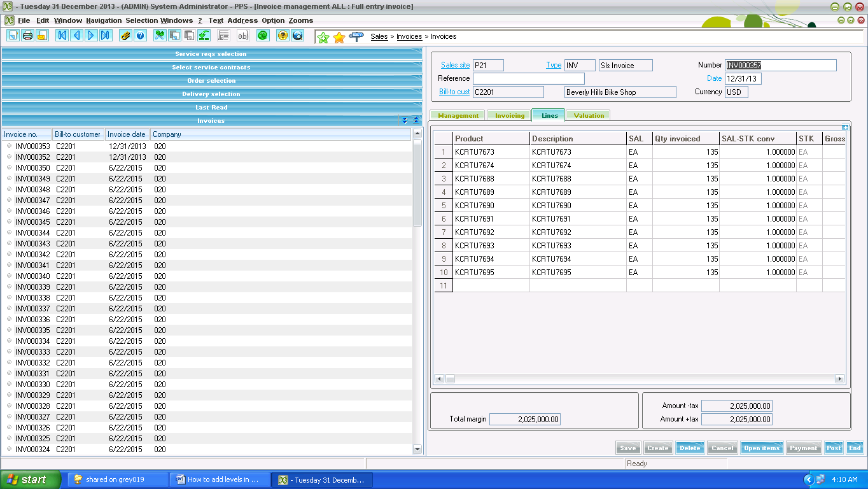
Task: Click into the Reference input field
Action: [528, 78]
